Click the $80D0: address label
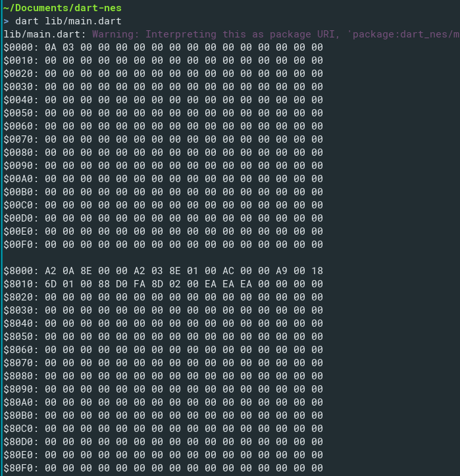 click(21, 442)
